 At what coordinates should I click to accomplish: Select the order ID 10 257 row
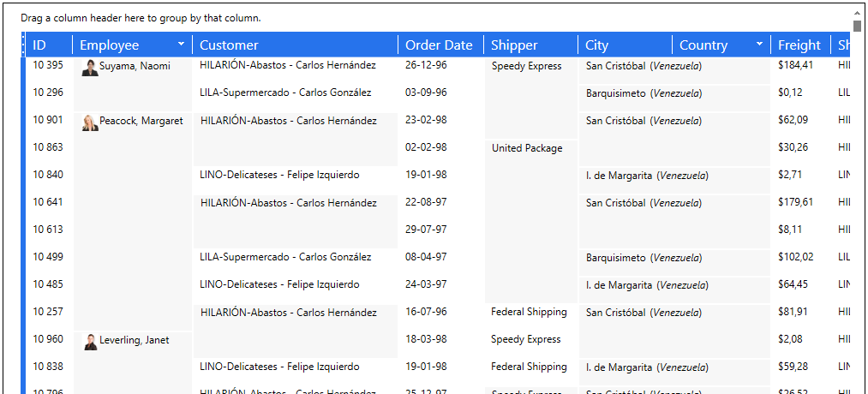(x=48, y=312)
